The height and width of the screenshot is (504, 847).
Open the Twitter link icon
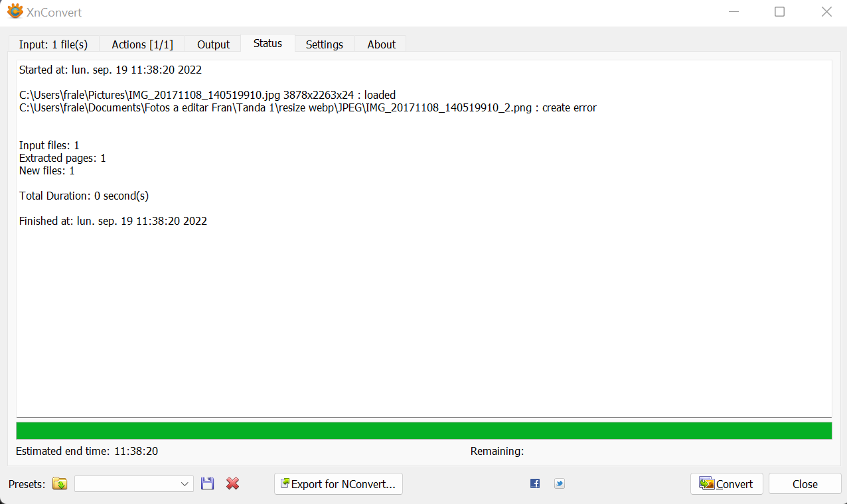(560, 483)
